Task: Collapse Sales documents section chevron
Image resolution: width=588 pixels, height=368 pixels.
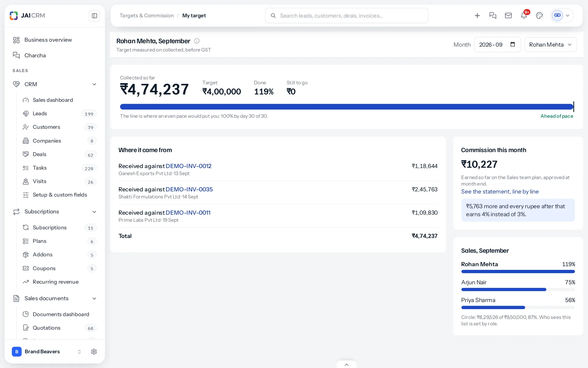Action: (x=94, y=299)
